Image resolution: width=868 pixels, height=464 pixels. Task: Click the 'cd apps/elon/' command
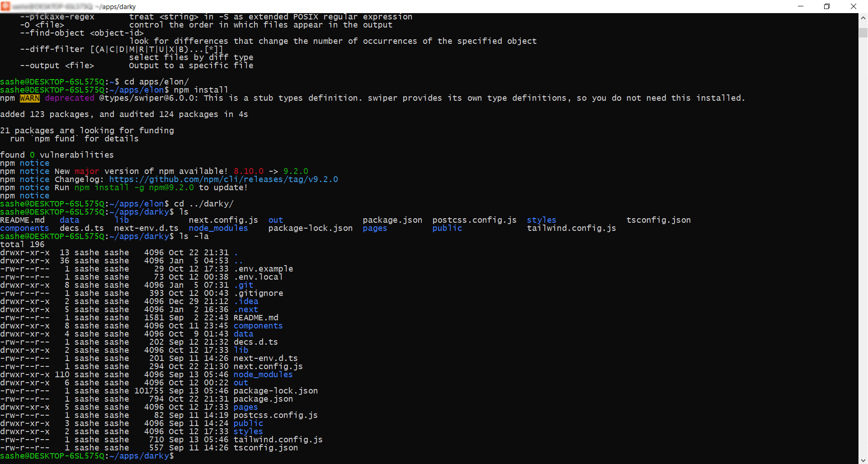tap(156, 82)
